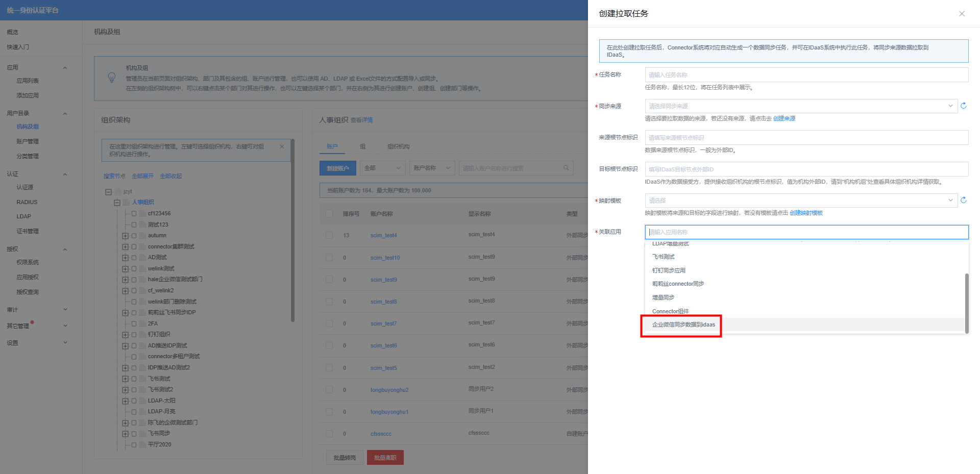Click the 创建来源 link
Image resolution: width=980 pixels, height=474 pixels.
tap(784, 118)
